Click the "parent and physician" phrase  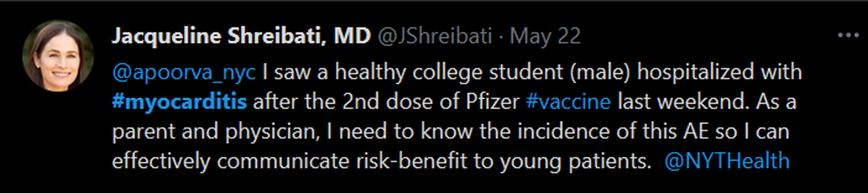pos(216,131)
